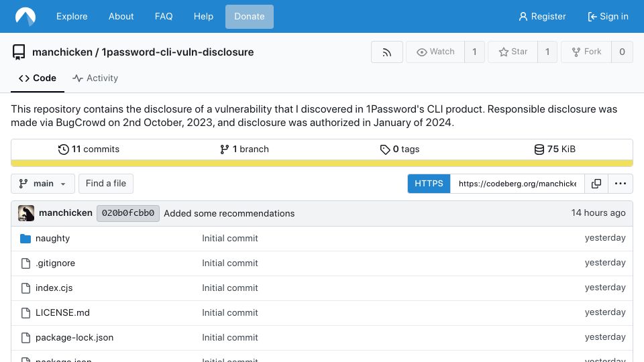Screen dimensions: 644x362
Task: Open the Codeberg logo home link
Action: (x=25, y=16)
